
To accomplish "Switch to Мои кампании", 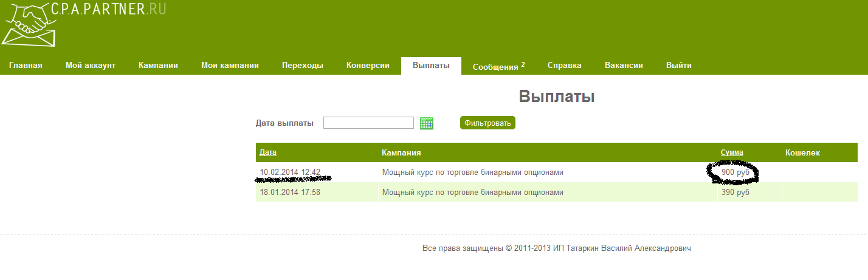I will pyautogui.click(x=230, y=66).
